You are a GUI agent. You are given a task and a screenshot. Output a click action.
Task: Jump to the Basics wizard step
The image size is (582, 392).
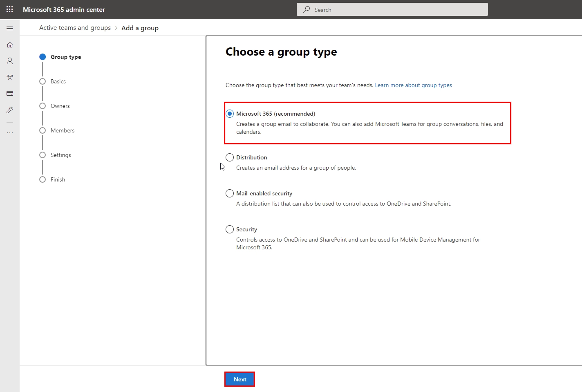(58, 81)
